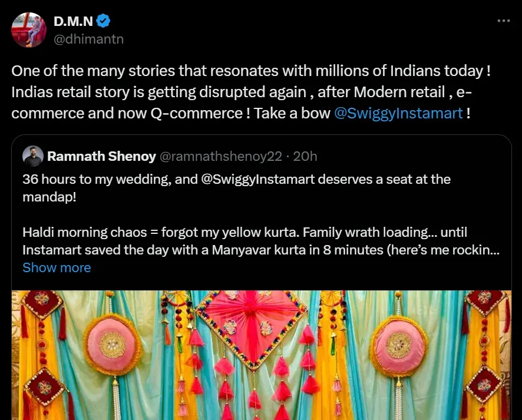Click the Ramnath Shenoy display name
522x420 pixels.
101,156
